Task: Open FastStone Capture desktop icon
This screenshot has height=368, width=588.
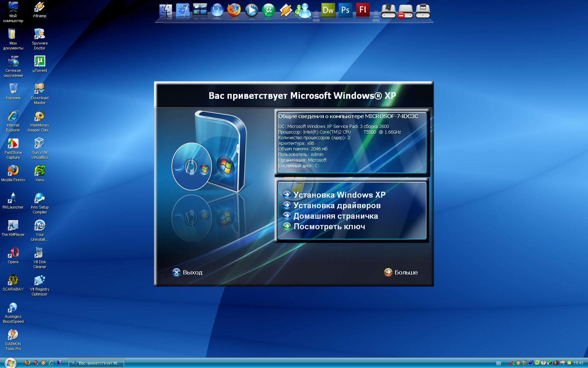Action: [x=13, y=148]
